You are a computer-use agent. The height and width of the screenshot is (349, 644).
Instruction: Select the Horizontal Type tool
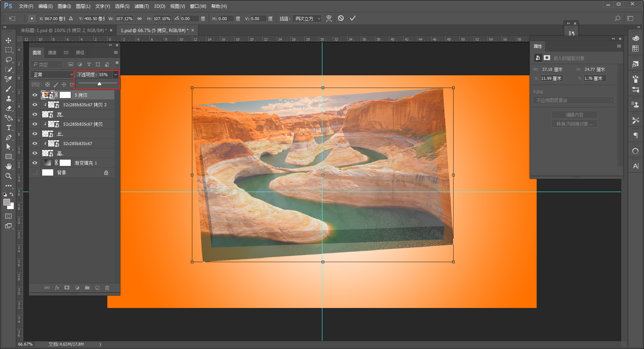coord(8,128)
